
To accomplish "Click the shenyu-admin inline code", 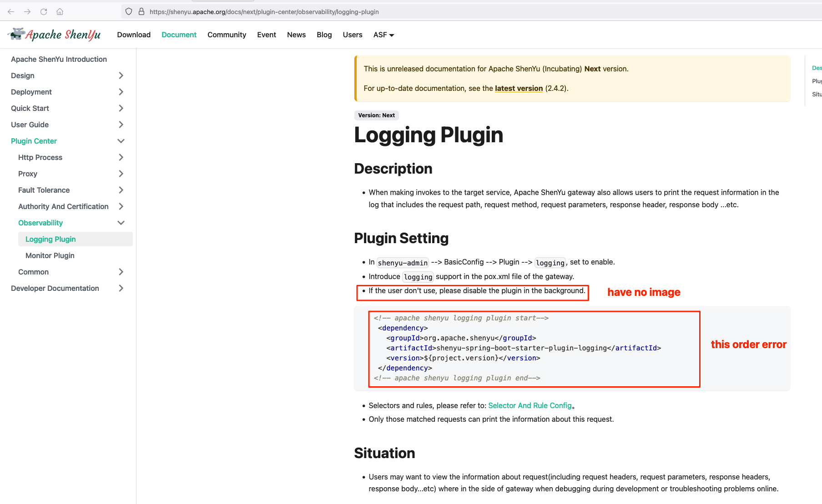I will (403, 263).
